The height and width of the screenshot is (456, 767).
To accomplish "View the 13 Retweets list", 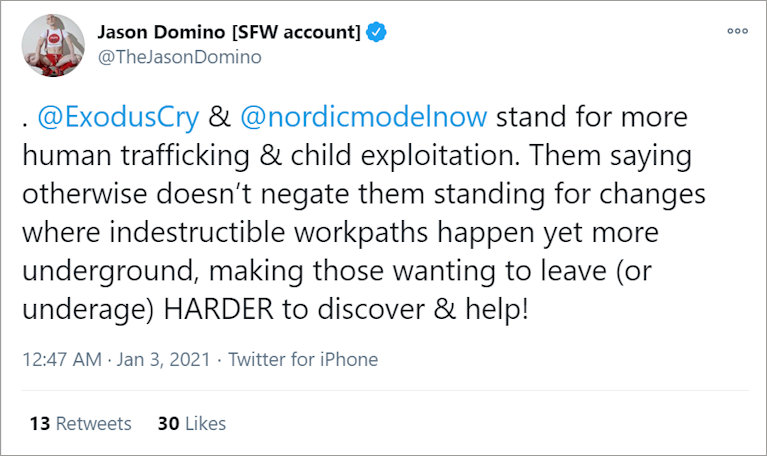I will (x=80, y=423).
